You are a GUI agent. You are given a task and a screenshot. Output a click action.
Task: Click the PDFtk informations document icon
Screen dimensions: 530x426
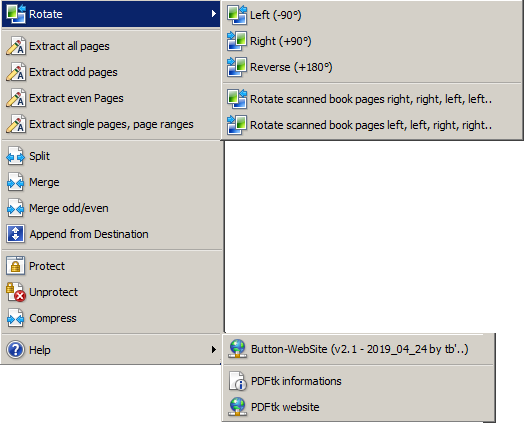tap(238, 381)
